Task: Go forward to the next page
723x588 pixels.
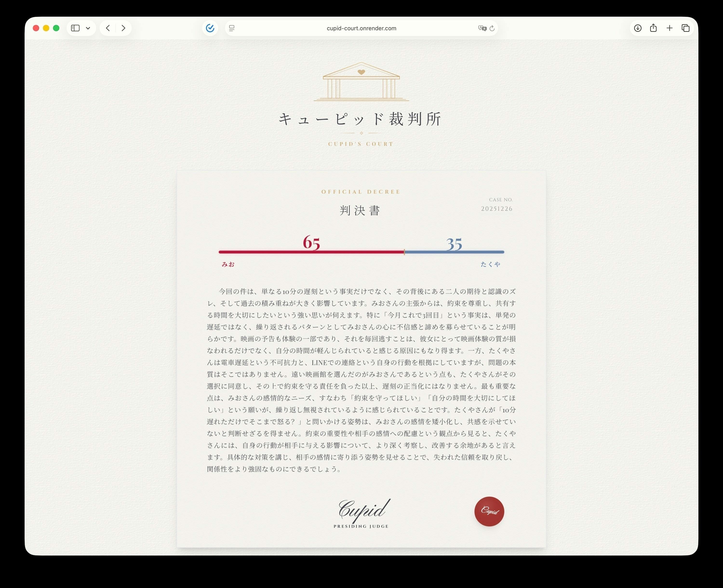Action: (123, 28)
